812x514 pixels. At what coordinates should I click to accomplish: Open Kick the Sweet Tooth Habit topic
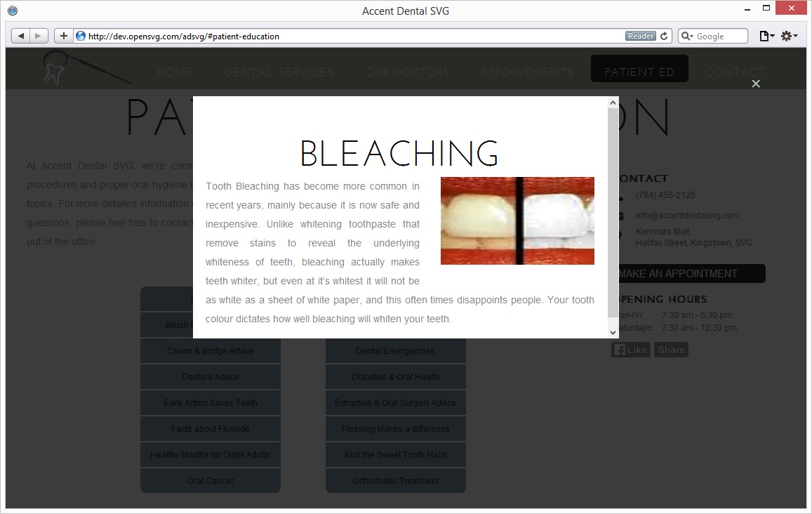click(x=396, y=454)
